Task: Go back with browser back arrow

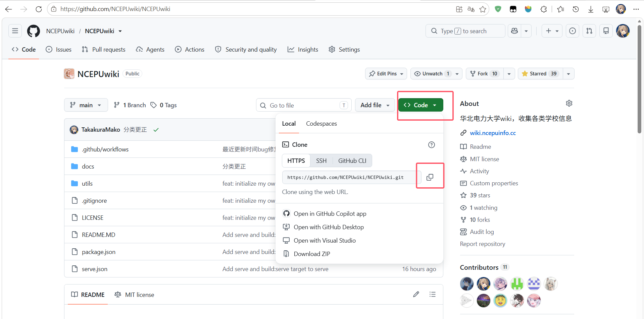Action: point(9,9)
